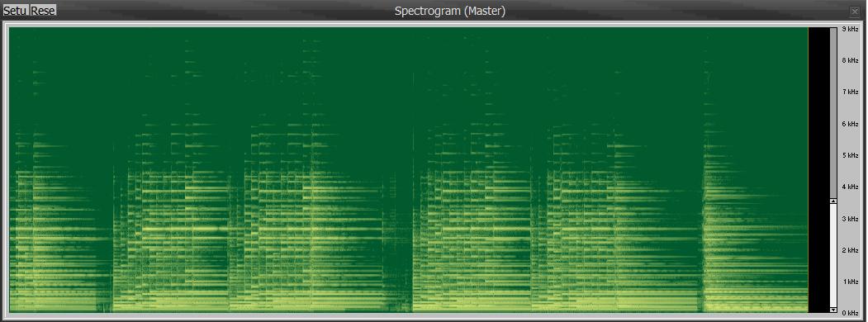Click the 2 kHz frequency label

pos(850,251)
